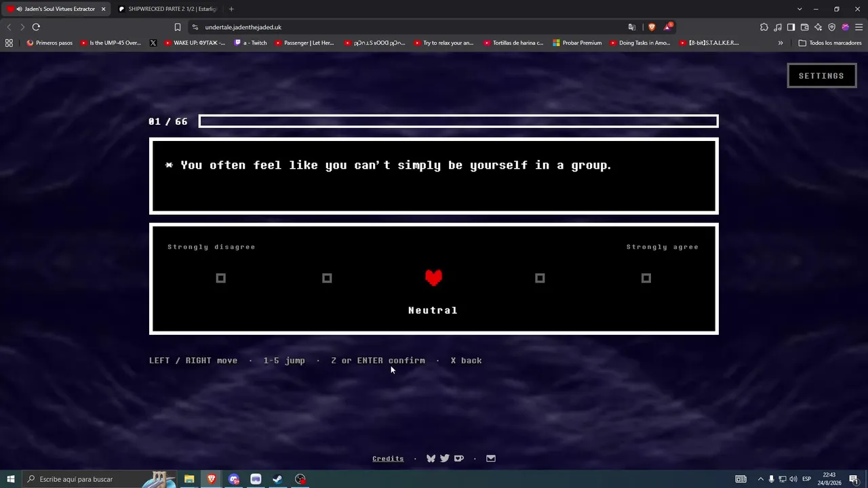
Task: Open the media control music note icon
Action: point(778,27)
